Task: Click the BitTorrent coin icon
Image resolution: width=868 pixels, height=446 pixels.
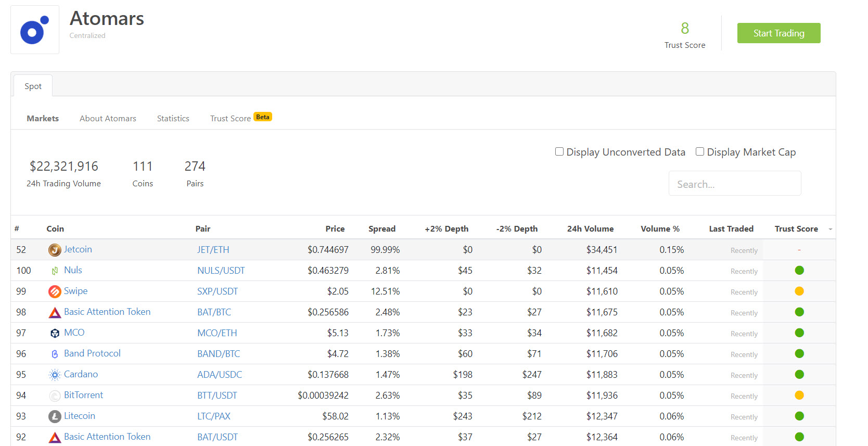Action: [55, 396]
